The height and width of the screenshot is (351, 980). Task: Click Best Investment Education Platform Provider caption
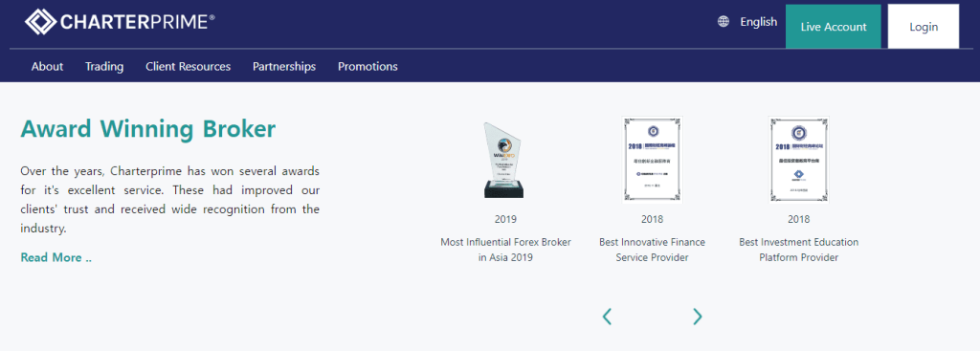point(799,250)
